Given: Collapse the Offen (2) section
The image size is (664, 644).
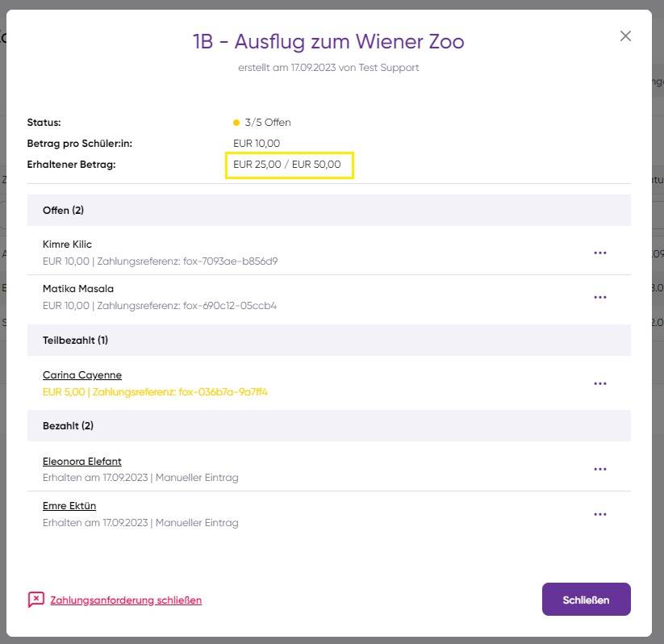Looking at the screenshot, I should [x=63, y=210].
